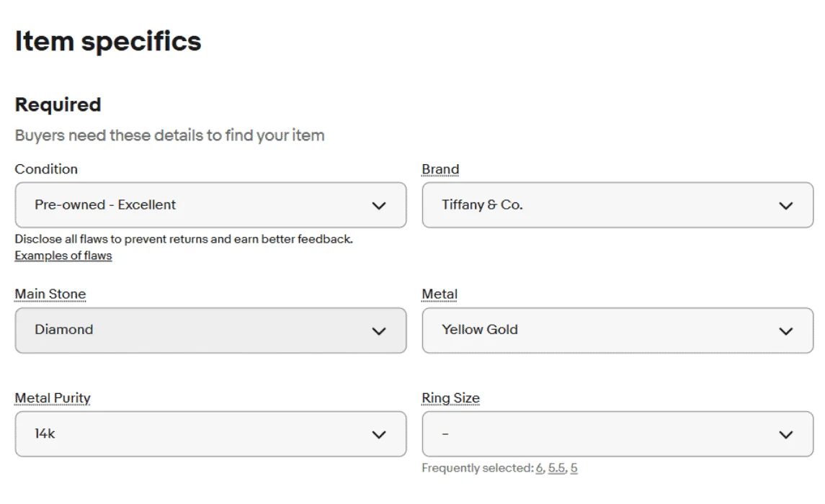Click the underlined Brand field label
The image size is (825, 504).
pyautogui.click(x=440, y=169)
